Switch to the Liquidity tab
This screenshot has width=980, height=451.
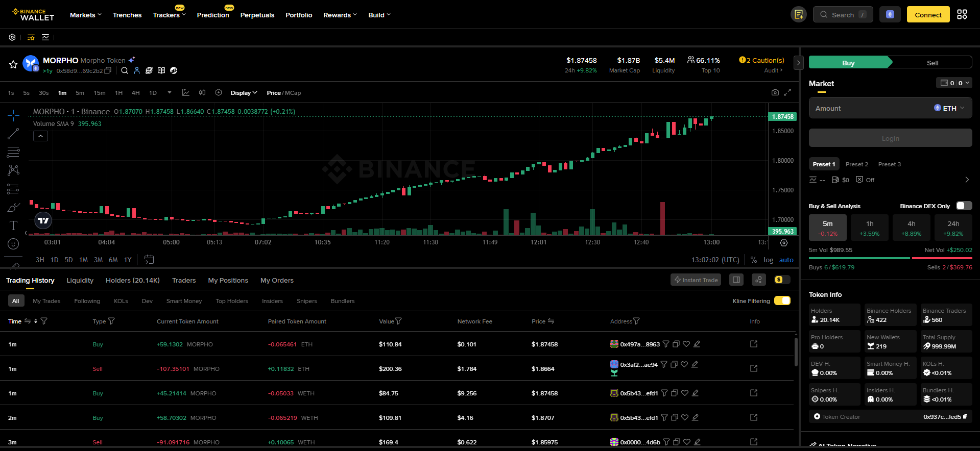80,280
